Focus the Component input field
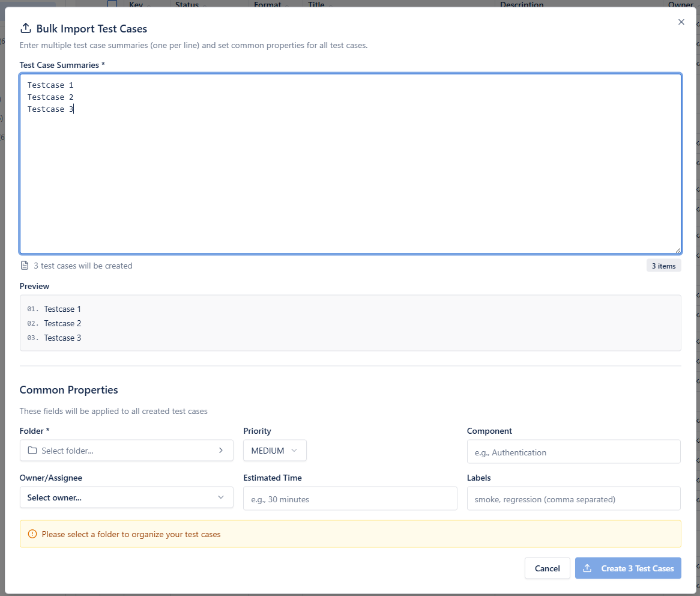 coord(573,452)
